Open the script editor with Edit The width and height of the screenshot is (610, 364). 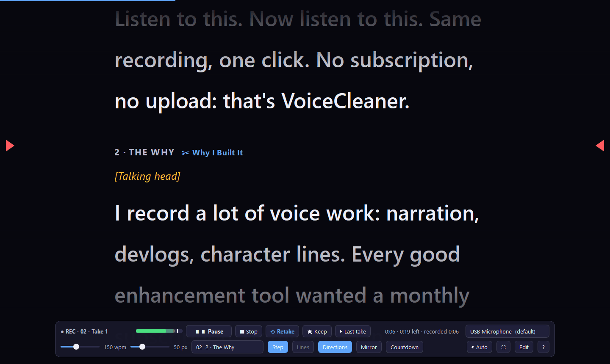pos(524,347)
